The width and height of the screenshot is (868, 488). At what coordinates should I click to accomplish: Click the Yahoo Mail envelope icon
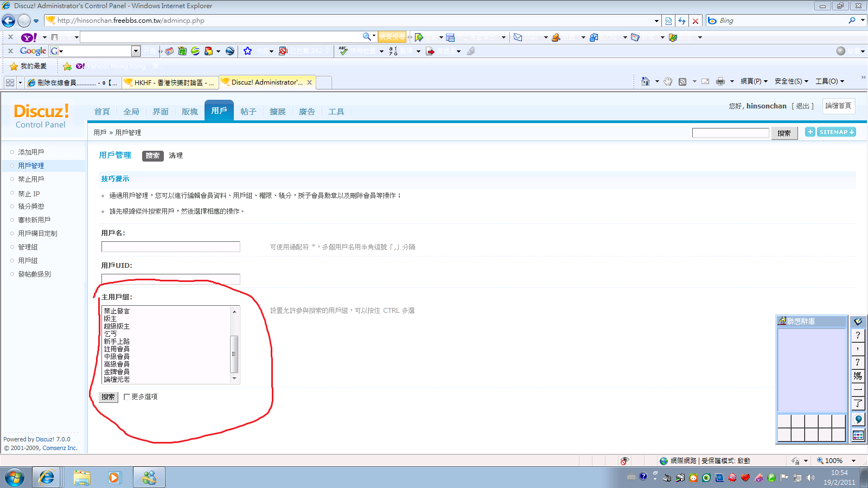518,37
